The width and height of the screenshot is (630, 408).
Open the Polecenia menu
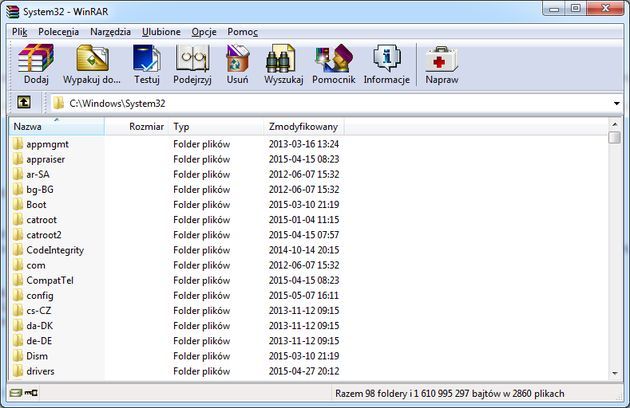tap(58, 32)
